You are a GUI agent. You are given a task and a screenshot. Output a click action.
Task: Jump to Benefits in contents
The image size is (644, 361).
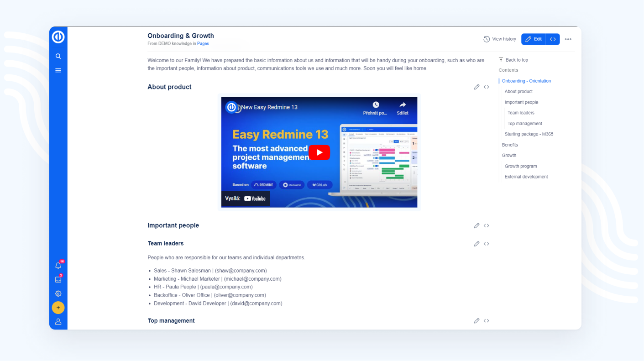[x=510, y=145]
